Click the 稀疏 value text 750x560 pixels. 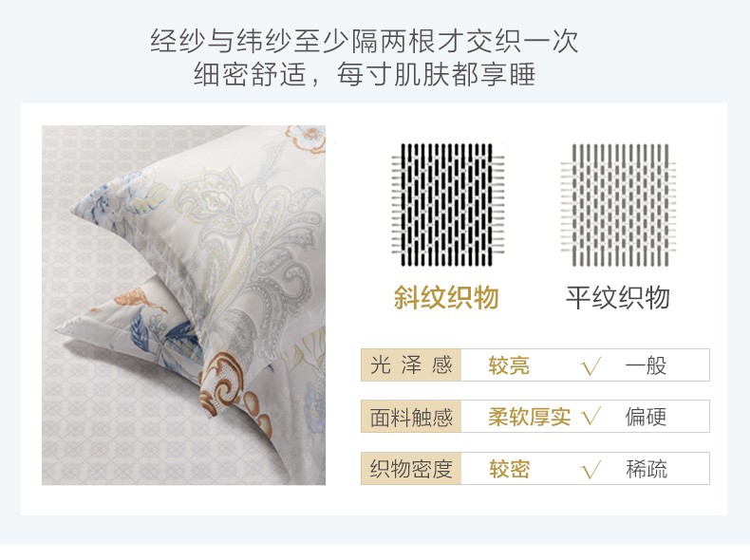click(x=647, y=469)
